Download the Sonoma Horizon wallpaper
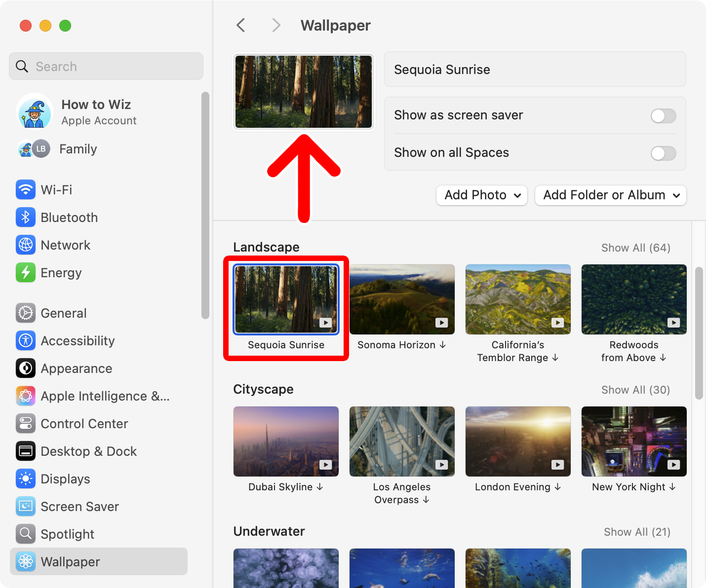This screenshot has width=706, height=588. [442, 345]
